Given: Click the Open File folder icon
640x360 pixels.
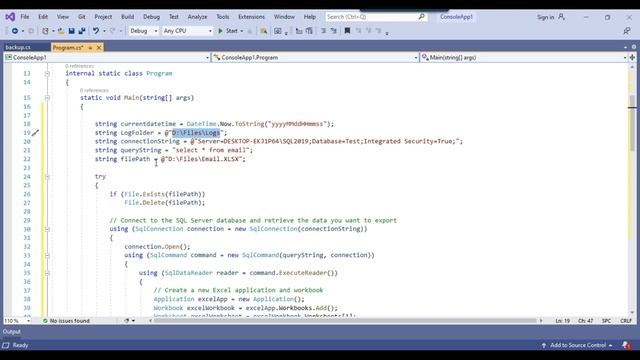Looking at the screenshot, I should coord(61,31).
